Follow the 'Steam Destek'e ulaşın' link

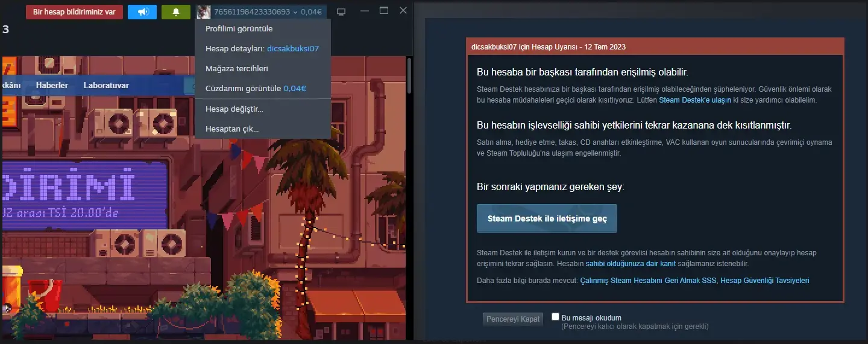(x=695, y=100)
